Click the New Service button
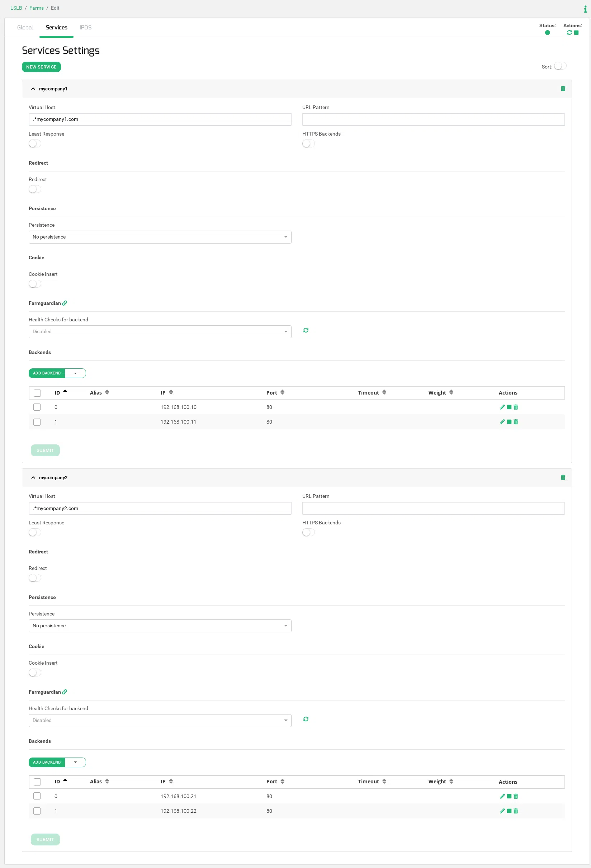Image resolution: width=591 pixels, height=868 pixels. (41, 67)
